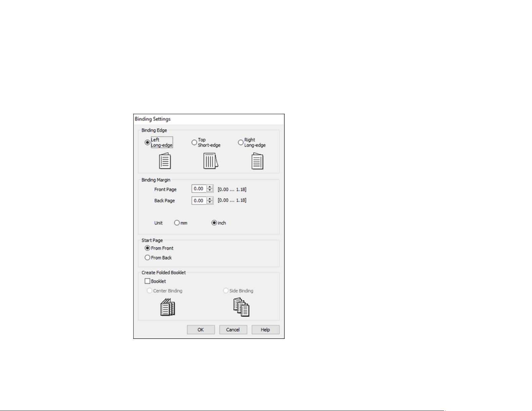Click the Center Binding booklet illustration
The width and height of the screenshot is (532, 411).
[167, 307]
